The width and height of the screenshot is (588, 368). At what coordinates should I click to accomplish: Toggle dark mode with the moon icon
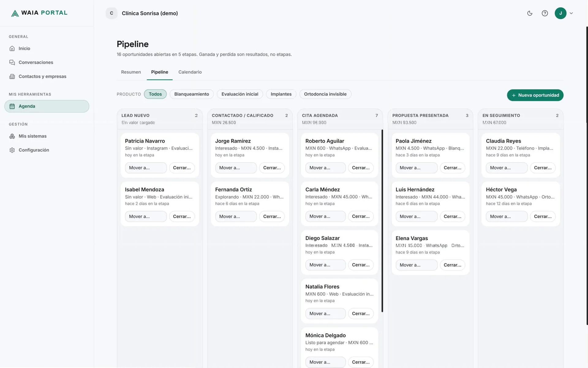point(530,13)
